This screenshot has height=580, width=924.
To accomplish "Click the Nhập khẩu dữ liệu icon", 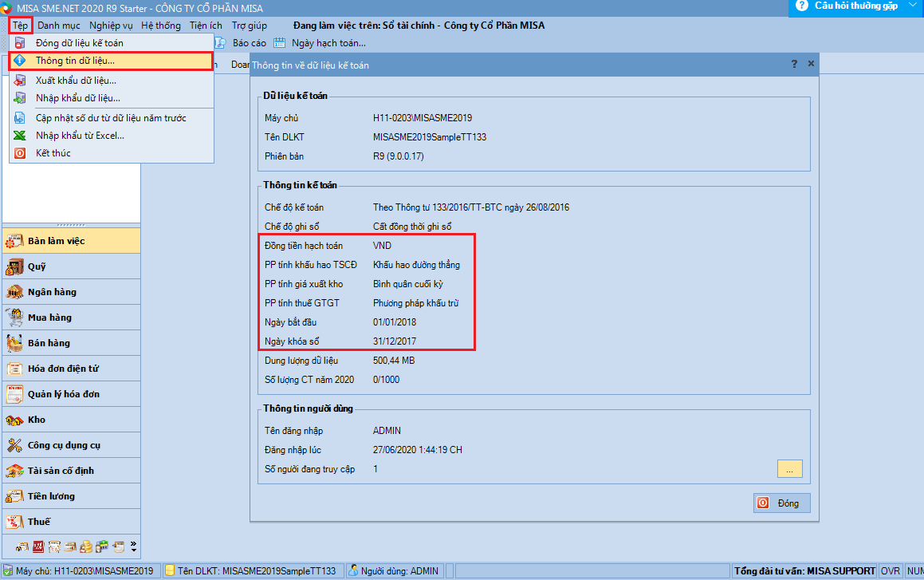I will tap(20, 98).
